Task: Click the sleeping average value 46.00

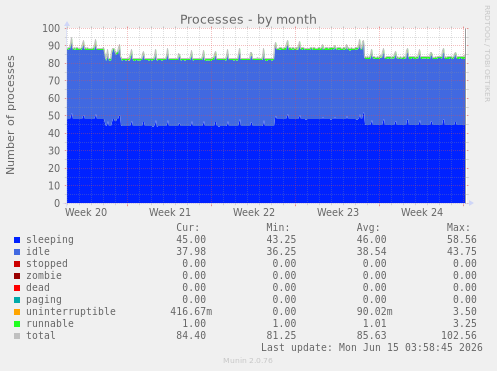Action: [x=372, y=240]
